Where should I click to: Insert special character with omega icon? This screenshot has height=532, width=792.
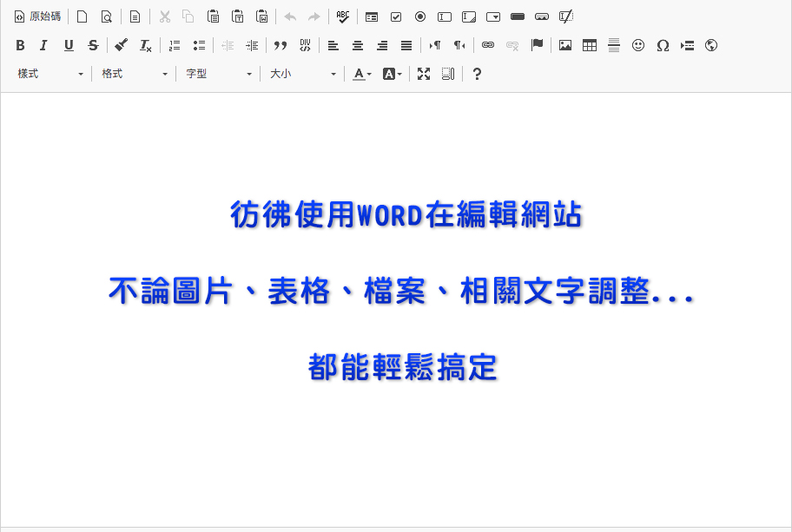(x=663, y=45)
